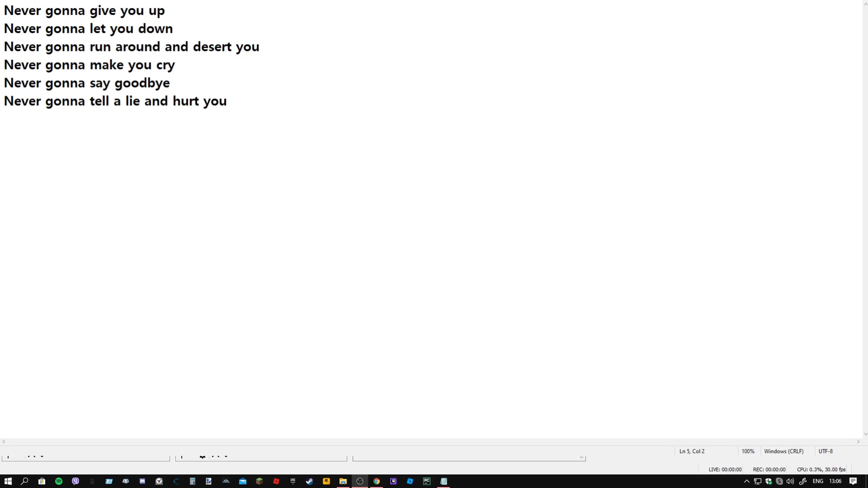
Task: Open the dropdown arrow below text area
Action: pos(581,458)
